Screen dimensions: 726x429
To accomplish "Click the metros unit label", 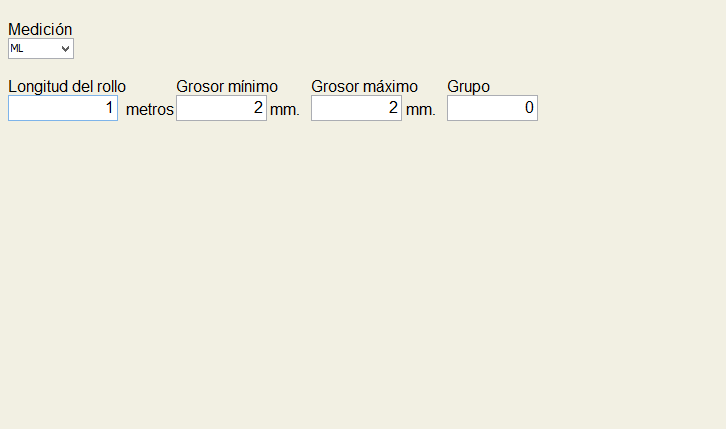I will click(150, 110).
